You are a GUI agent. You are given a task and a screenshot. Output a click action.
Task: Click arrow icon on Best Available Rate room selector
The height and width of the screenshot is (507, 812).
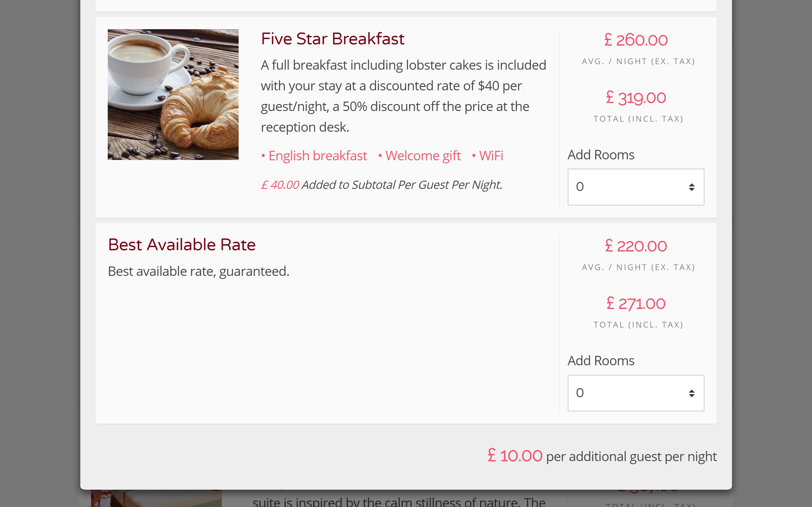[x=691, y=393]
